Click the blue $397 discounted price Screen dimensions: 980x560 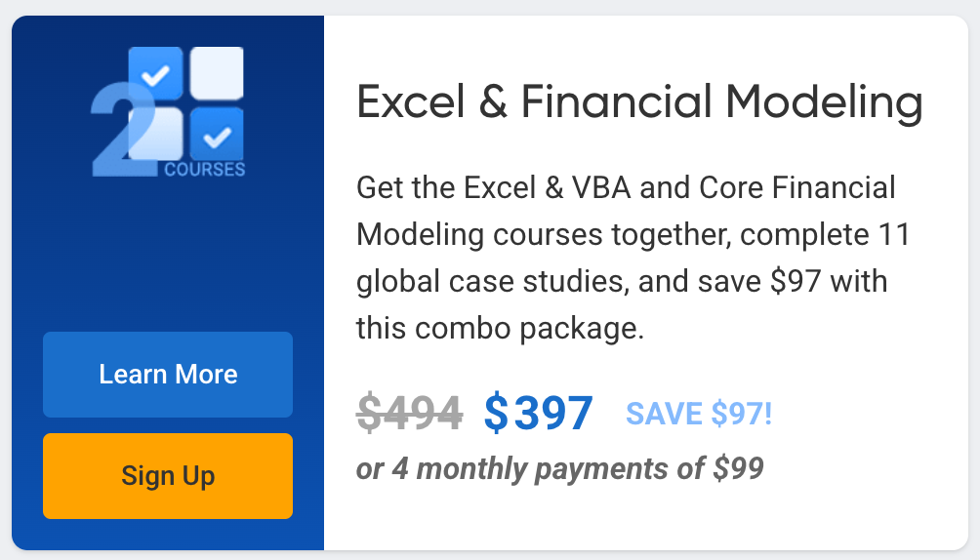pyautogui.click(x=538, y=413)
